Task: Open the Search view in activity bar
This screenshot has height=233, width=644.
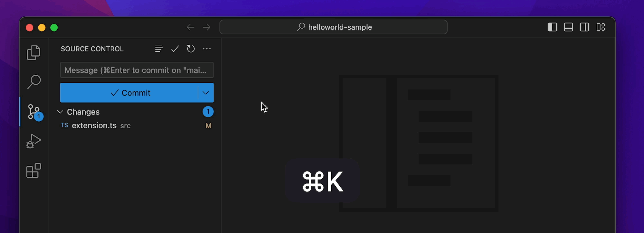Action: 33,82
